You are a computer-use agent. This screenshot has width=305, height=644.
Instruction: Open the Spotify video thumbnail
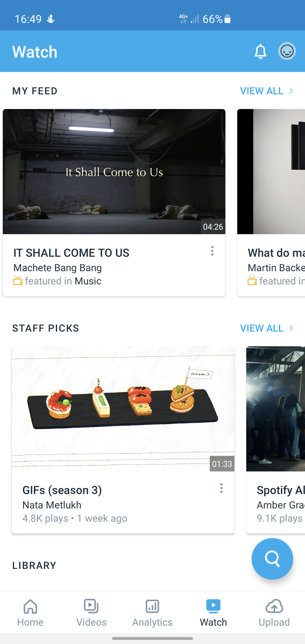click(276, 409)
